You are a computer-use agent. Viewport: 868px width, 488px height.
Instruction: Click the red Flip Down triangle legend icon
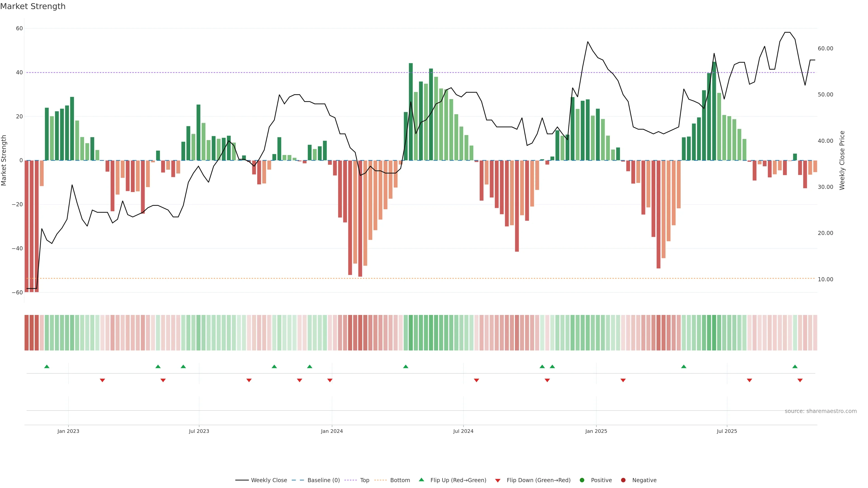(498, 481)
